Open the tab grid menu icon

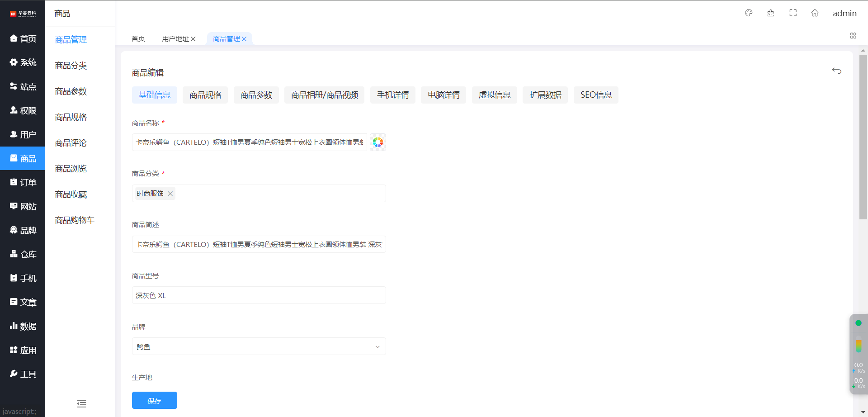tap(853, 36)
